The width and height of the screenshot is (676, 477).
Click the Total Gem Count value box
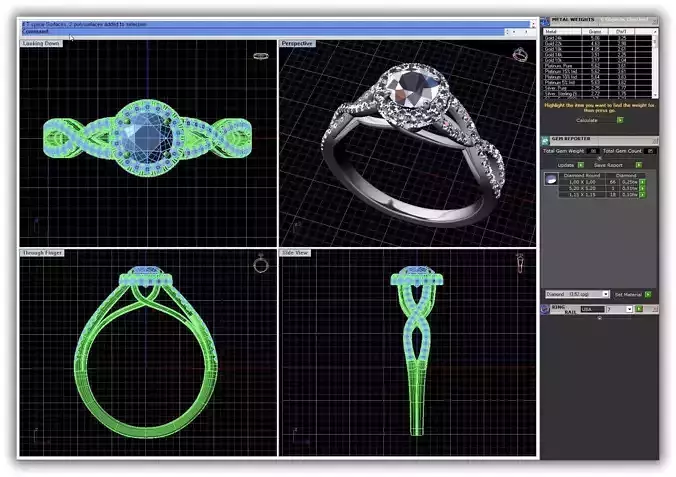pos(650,151)
